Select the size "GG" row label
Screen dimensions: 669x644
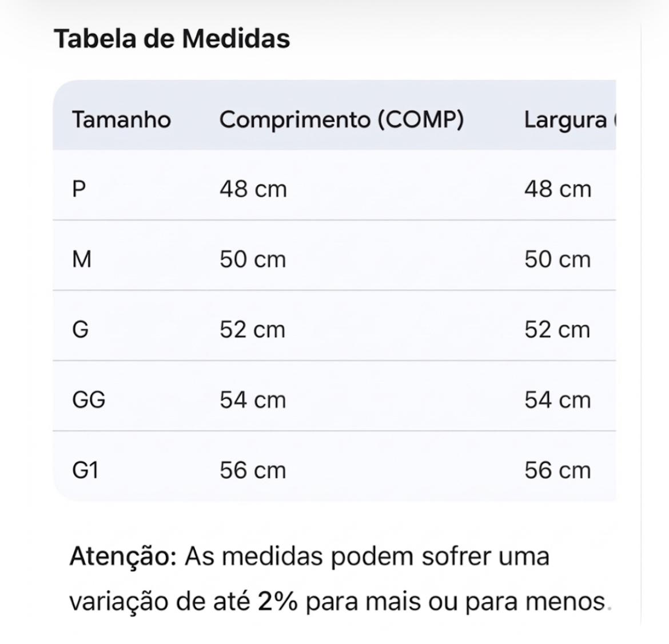tap(89, 400)
